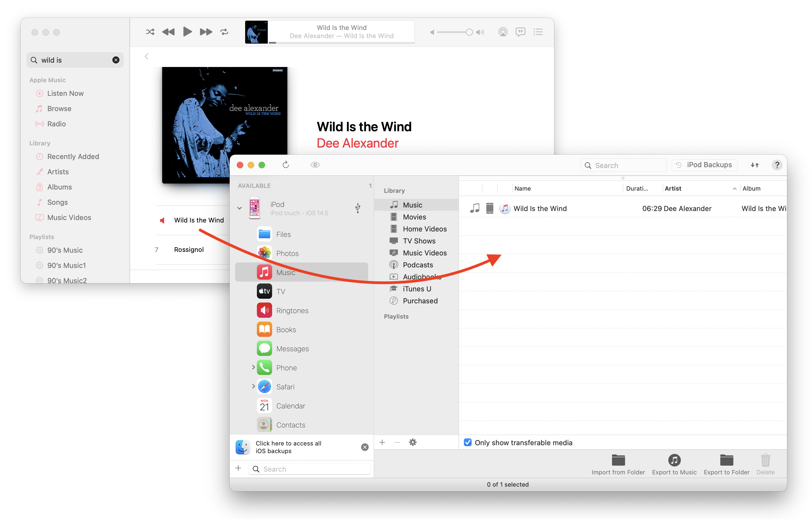This screenshot has height=519, width=812.
Task: Collapse the iPod device tree
Action: click(x=239, y=208)
